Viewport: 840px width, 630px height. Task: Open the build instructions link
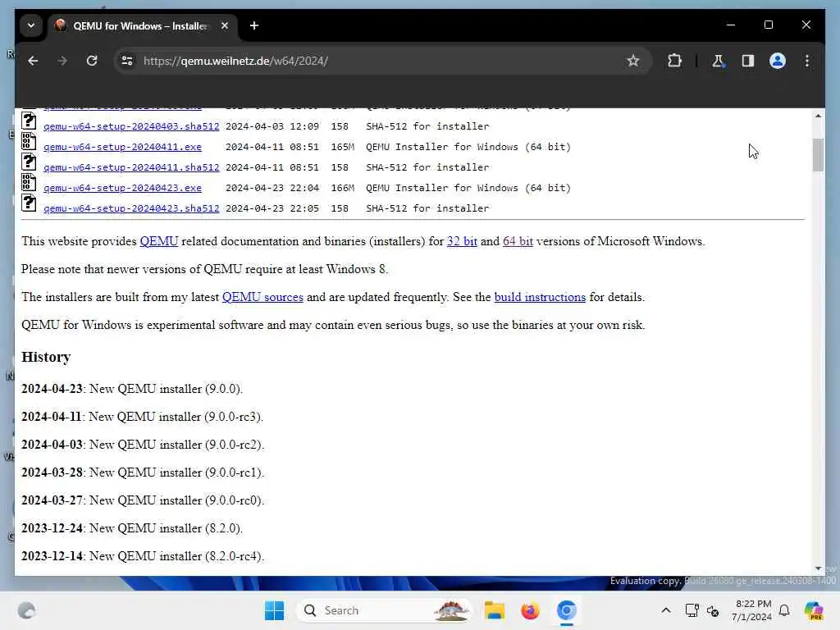click(x=540, y=297)
